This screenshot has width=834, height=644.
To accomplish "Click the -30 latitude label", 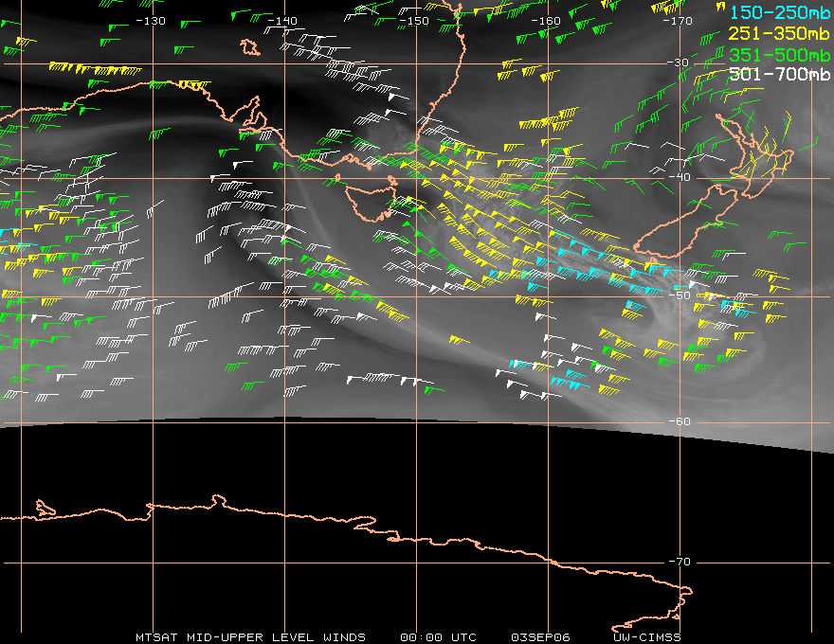I will (679, 63).
